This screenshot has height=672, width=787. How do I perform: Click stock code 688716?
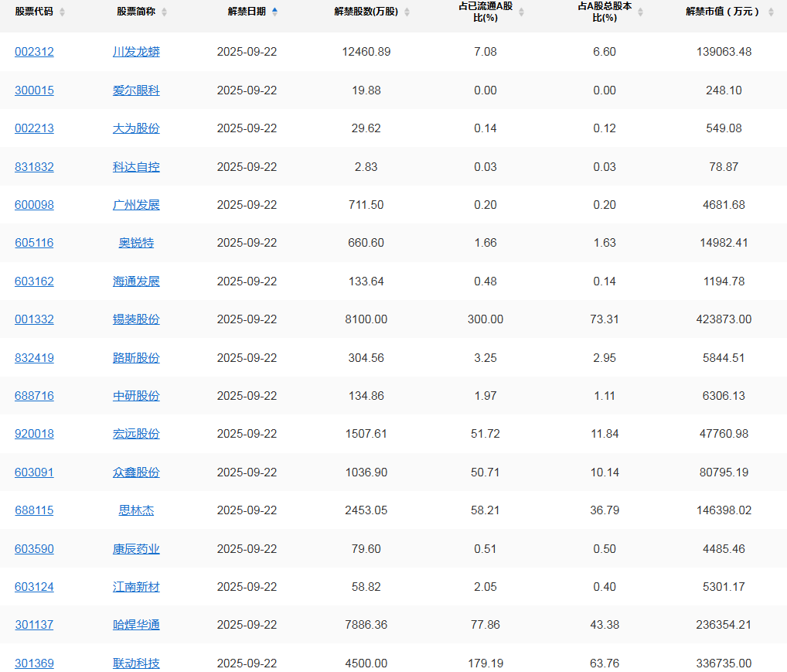[34, 396]
